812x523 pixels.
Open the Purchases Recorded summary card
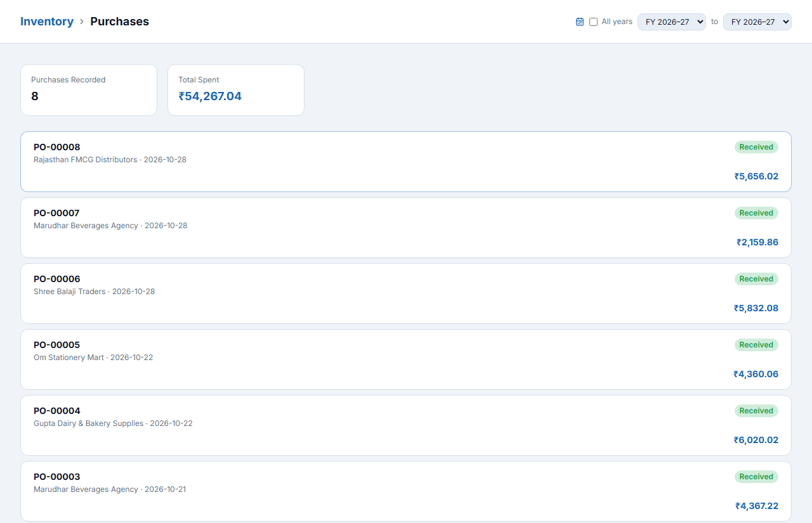89,90
